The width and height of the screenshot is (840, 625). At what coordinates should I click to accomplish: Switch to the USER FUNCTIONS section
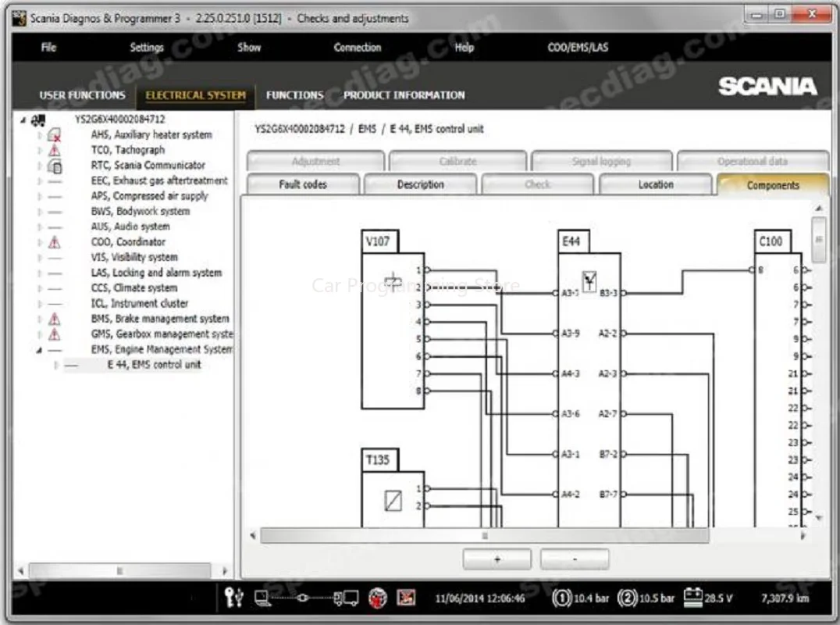pos(82,95)
